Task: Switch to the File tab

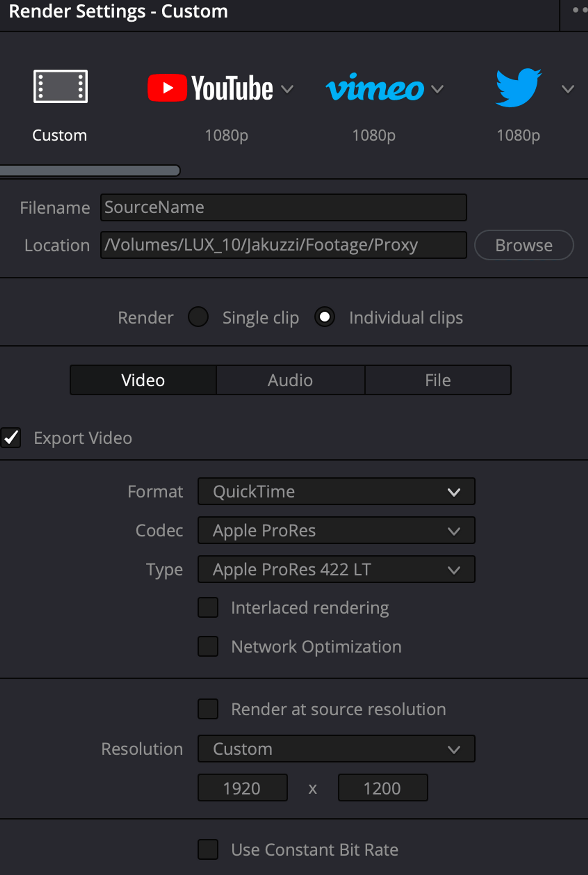Action: coord(438,380)
